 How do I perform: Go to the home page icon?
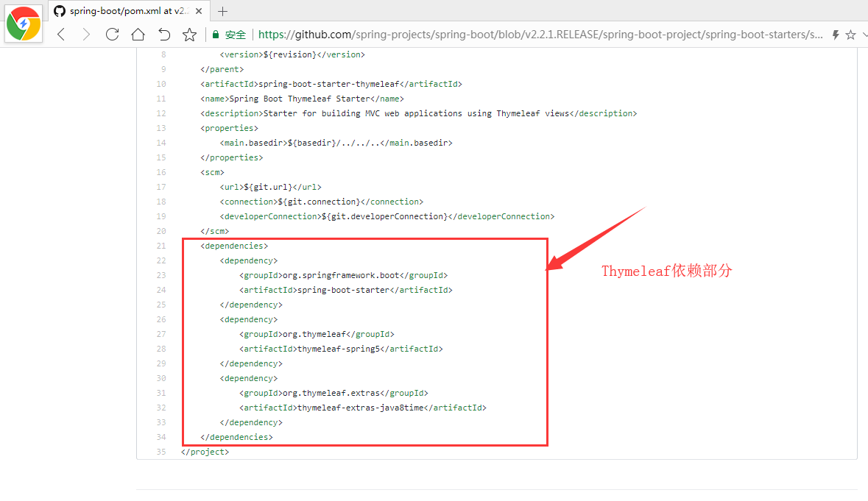click(138, 35)
